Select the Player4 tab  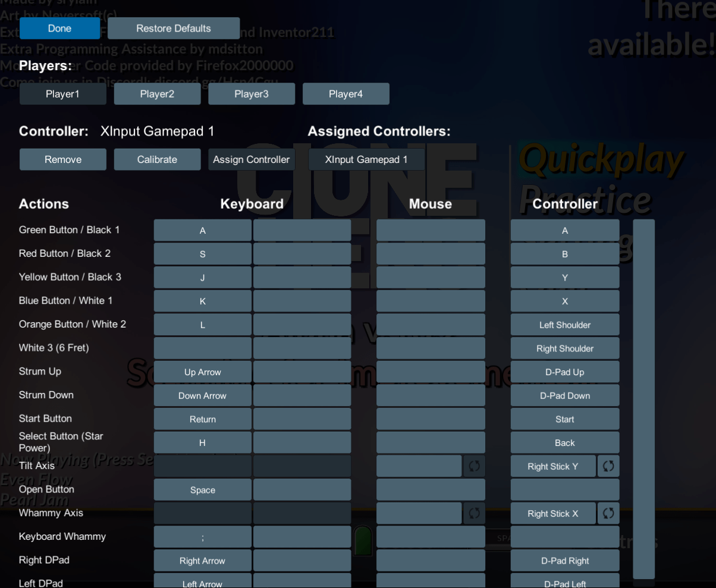(346, 93)
